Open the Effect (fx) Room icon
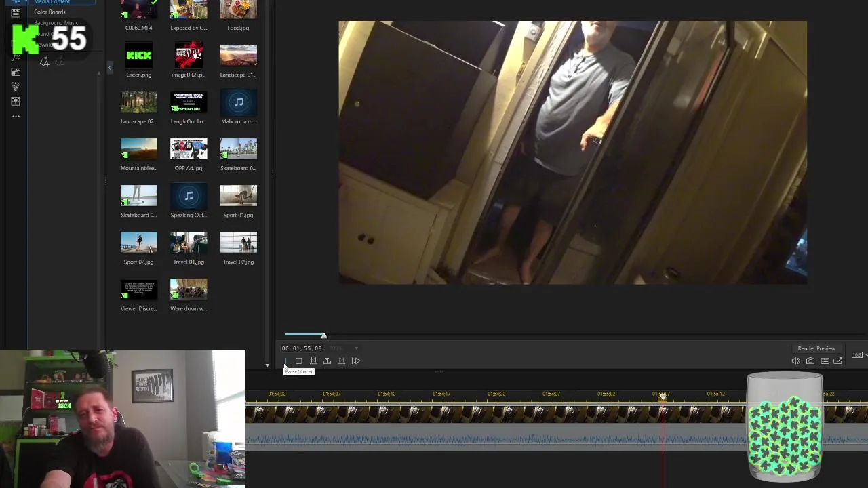The width and height of the screenshot is (868, 488). [16, 57]
